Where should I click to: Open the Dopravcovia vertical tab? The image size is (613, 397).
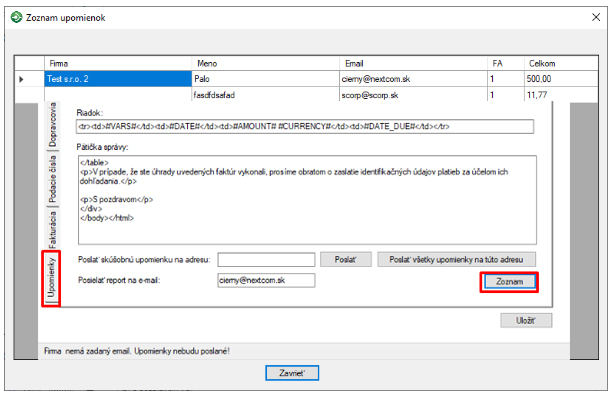[52, 125]
